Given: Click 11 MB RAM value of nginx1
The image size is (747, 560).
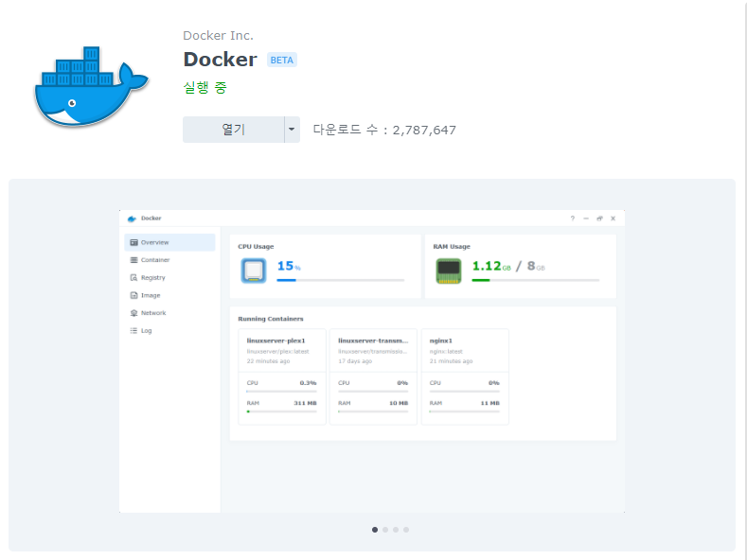Looking at the screenshot, I should tap(490, 403).
